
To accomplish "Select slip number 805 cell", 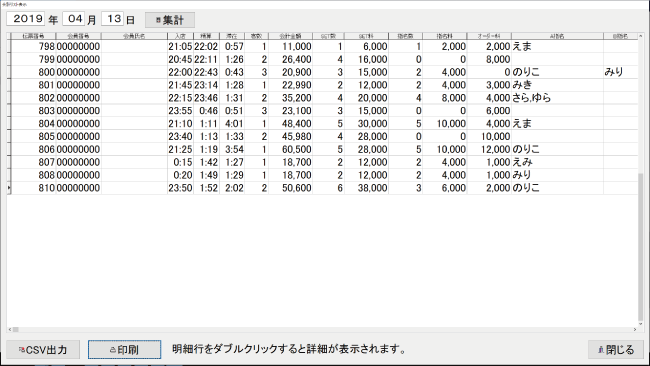I will click(x=34, y=136).
